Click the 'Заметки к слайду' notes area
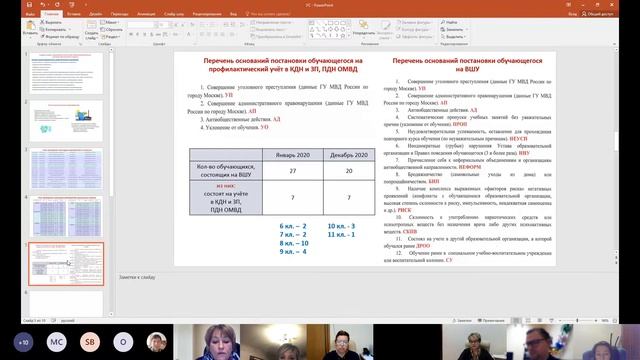Screen dimensions: 640x360 pyautogui.click(x=366, y=294)
